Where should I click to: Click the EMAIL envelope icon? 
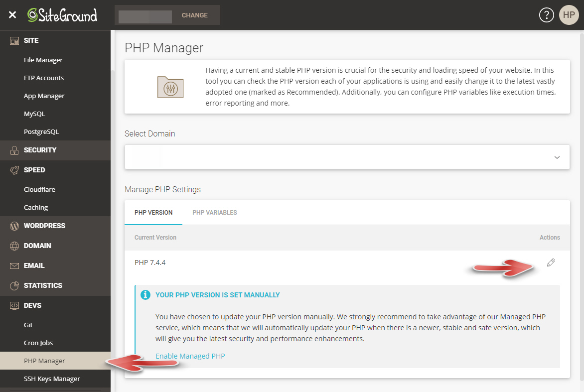(14, 266)
